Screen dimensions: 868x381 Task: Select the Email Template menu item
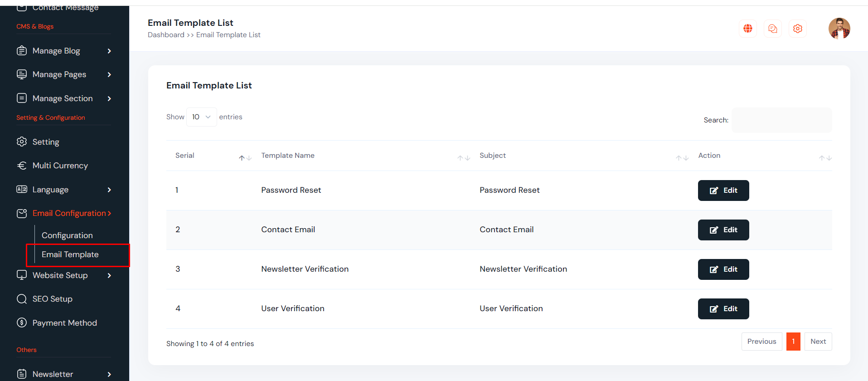click(70, 254)
